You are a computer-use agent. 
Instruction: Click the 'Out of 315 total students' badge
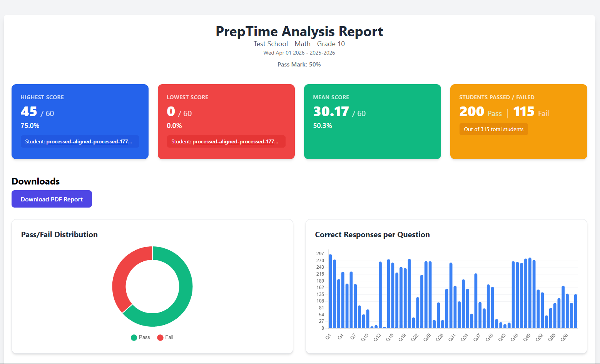point(493,129)
